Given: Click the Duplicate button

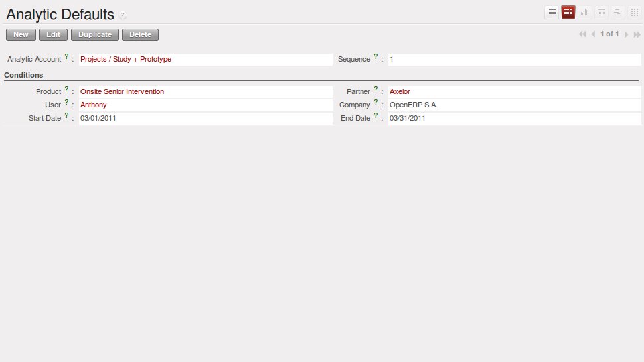Looking at the screenshot, I should pos(95,34).
